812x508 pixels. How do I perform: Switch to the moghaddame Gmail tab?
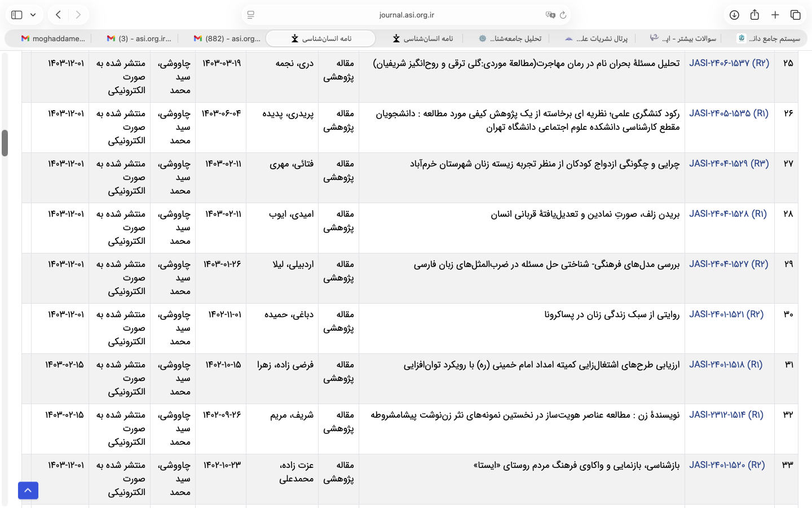(x=53, y=38)
